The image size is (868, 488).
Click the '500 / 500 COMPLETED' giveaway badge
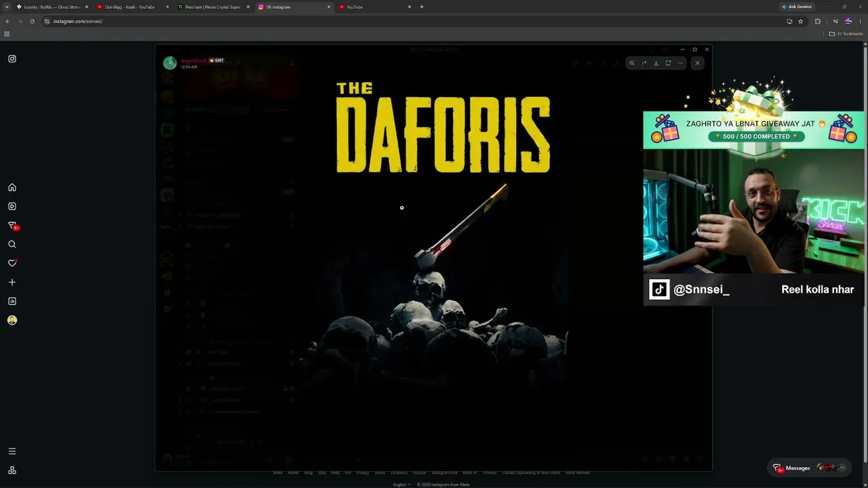(x=756, y=136)
